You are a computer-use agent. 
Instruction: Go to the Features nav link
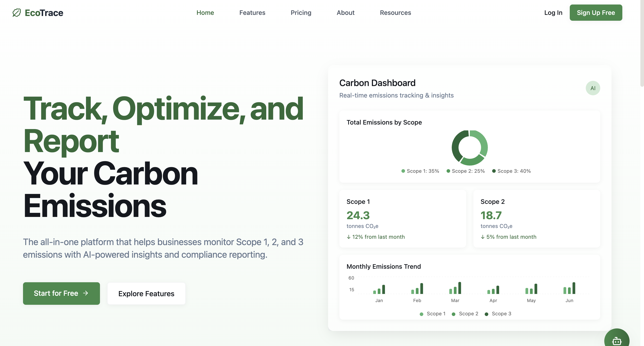click(252, 13)
